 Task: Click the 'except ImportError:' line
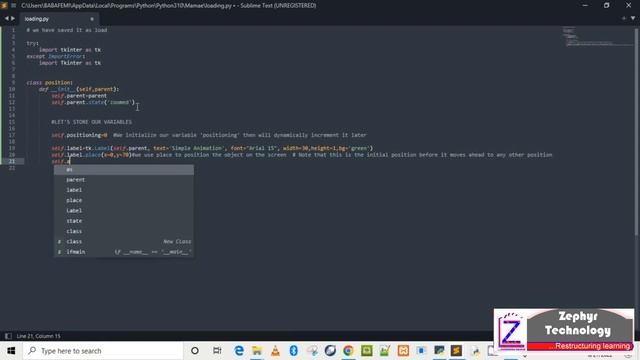(x=56, y=56)
